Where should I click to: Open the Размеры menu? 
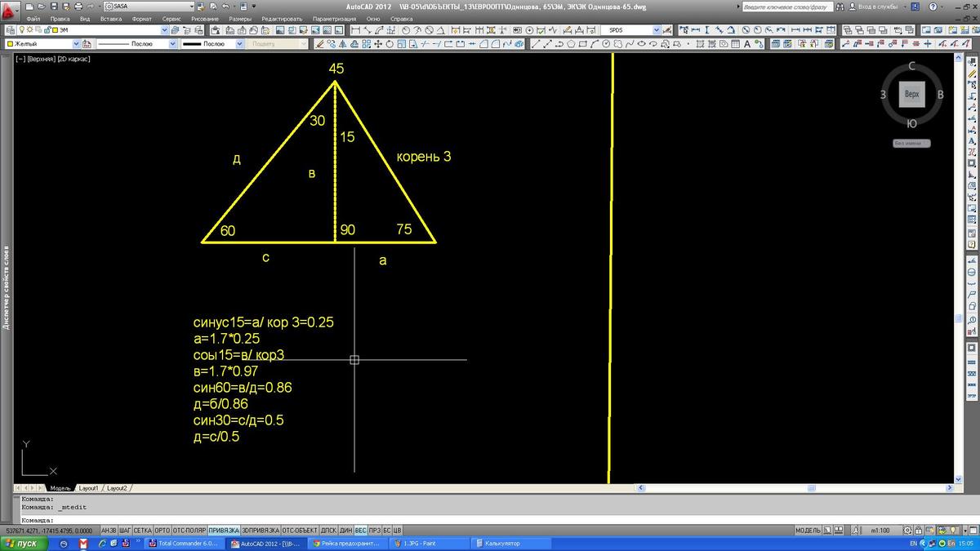point(240,18)
